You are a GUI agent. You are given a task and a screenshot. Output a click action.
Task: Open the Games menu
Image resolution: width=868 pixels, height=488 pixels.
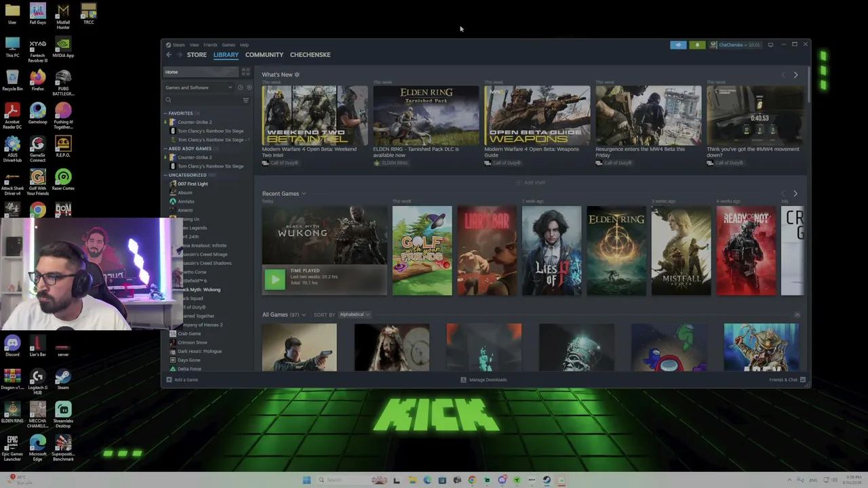229,45
